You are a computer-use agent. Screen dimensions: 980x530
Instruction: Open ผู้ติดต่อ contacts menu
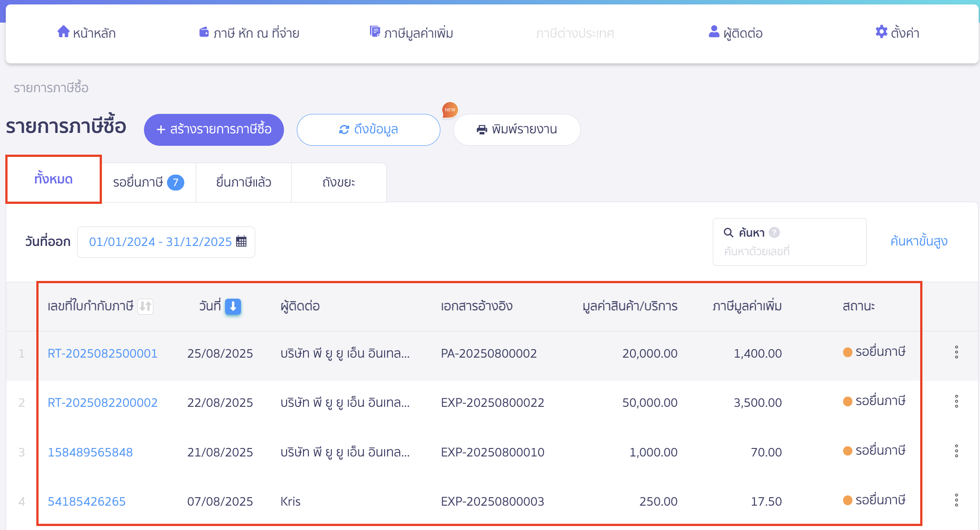735,33
